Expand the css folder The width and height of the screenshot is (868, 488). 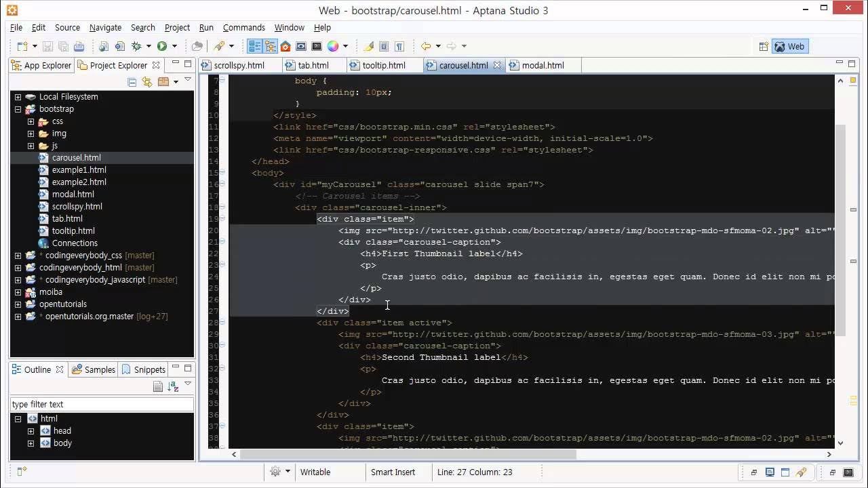[x=31, y=121]
